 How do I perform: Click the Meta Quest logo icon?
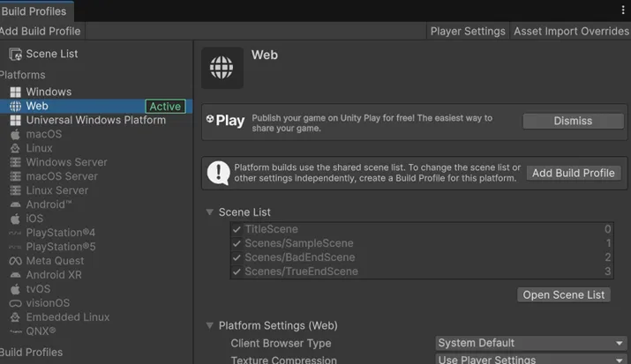pyautogui.click(x=15, y=261)
